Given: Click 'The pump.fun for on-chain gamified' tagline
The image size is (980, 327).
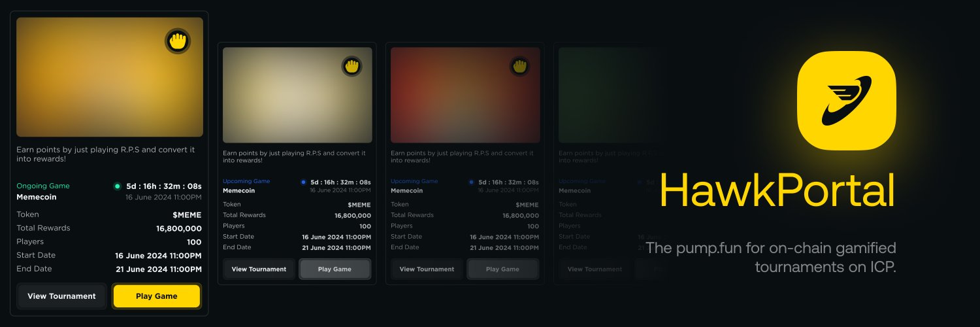Looking at the screenshot, I should point(771,248).
